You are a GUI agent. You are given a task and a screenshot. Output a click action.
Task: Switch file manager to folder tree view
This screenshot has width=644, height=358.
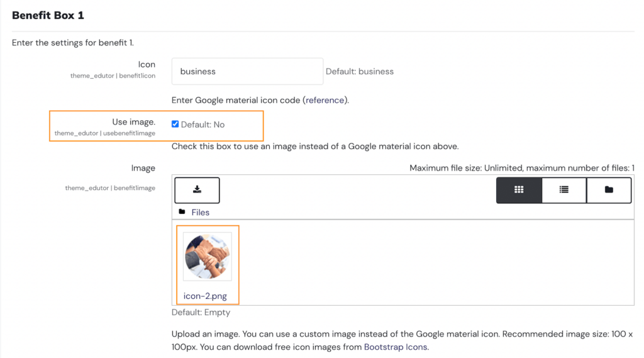[609, 190]
